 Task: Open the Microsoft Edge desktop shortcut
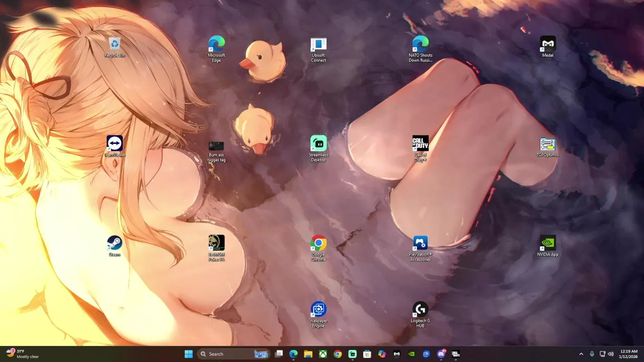(216, 49)
